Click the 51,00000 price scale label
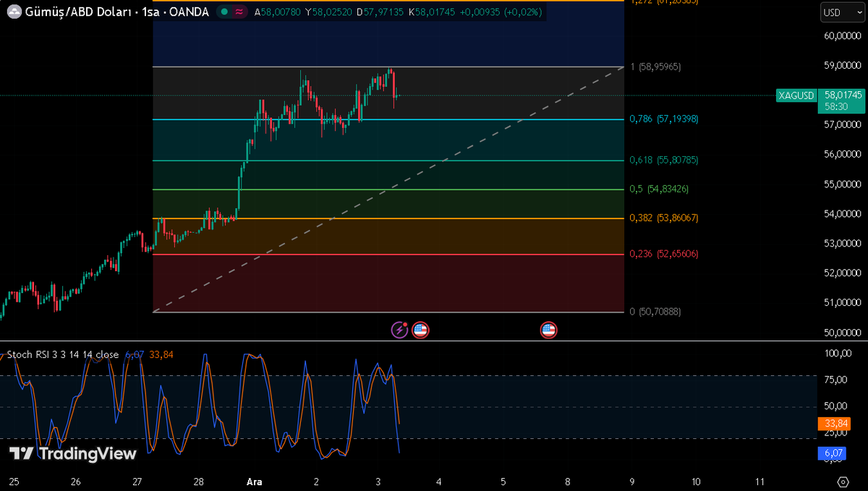868x491 pixels. [x=843, y=302]
